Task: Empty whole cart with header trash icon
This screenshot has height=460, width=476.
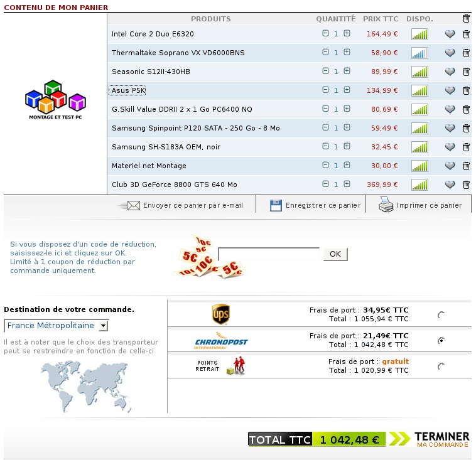Action: point(466,18)
